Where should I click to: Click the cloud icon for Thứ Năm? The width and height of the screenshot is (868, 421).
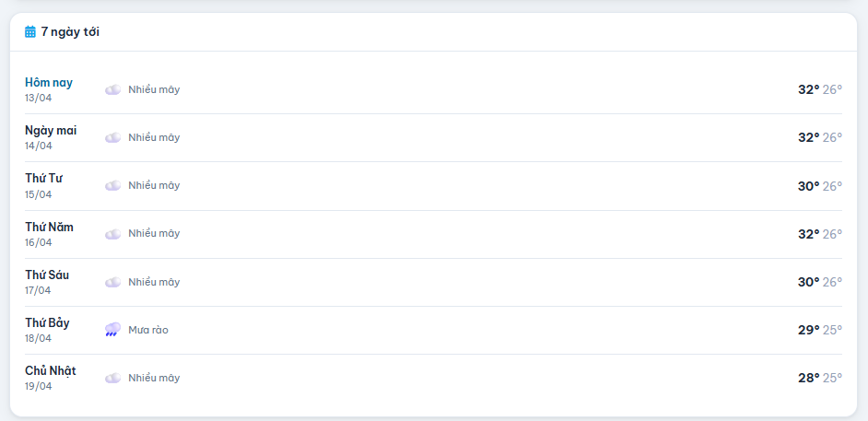112,234
